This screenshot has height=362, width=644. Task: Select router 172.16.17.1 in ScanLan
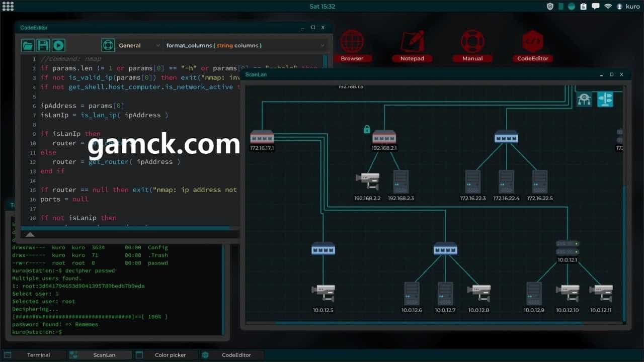[262, 137]
